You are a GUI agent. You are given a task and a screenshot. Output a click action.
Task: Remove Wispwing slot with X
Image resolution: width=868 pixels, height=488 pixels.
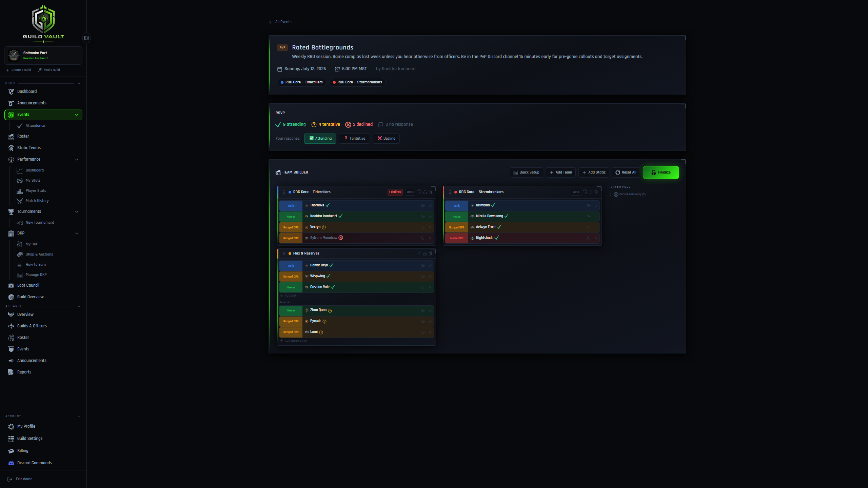point(430,277)
